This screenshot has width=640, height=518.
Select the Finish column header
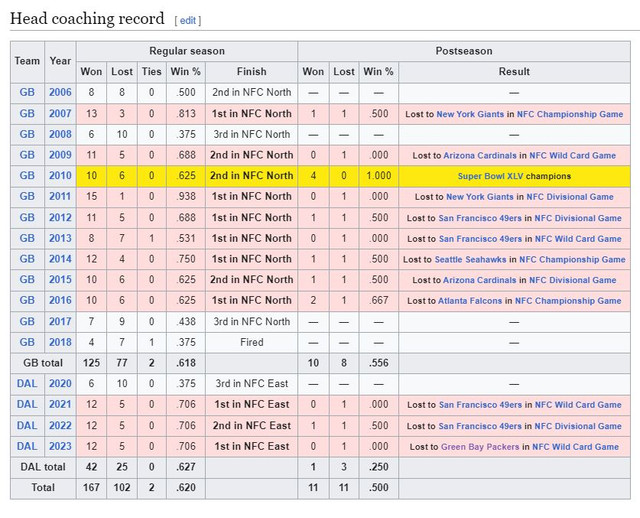(x=251, y=72)
